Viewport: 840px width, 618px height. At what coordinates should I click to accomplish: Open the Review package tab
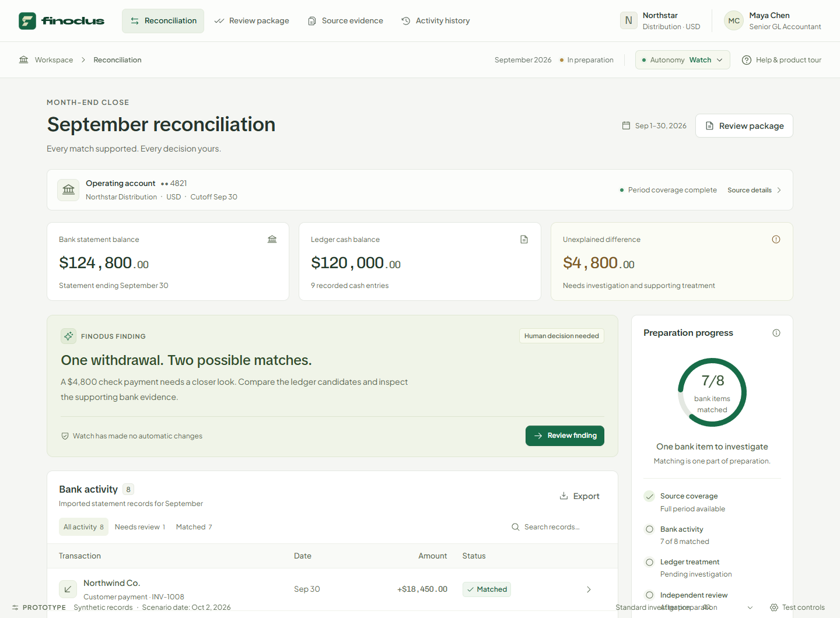point(252,21)
